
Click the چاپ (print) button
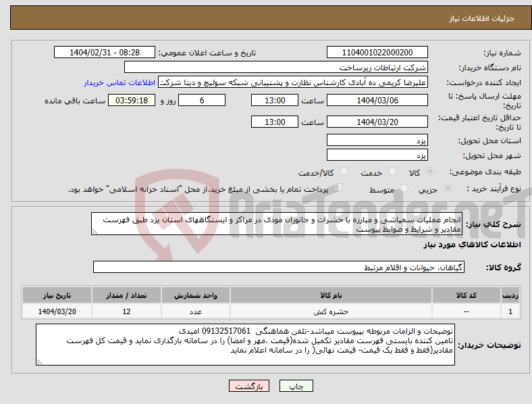tap(296, 386)
